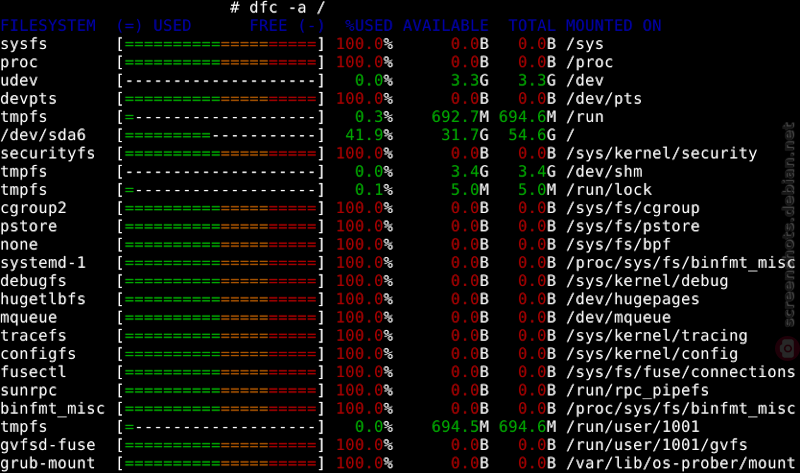Select the pstore filesystem name
This screenshot has width=800, height=473.
(x=29, y=227)
